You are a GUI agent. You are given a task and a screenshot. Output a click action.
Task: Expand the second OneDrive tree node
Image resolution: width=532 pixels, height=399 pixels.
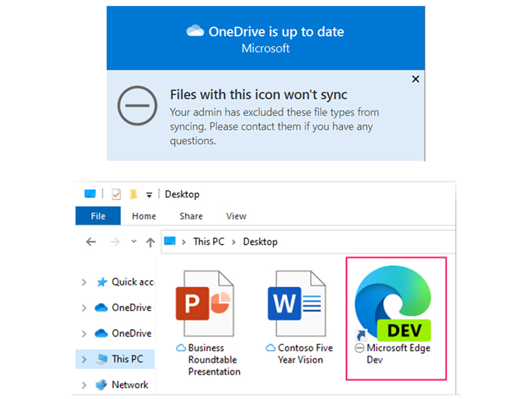(84, 334)
